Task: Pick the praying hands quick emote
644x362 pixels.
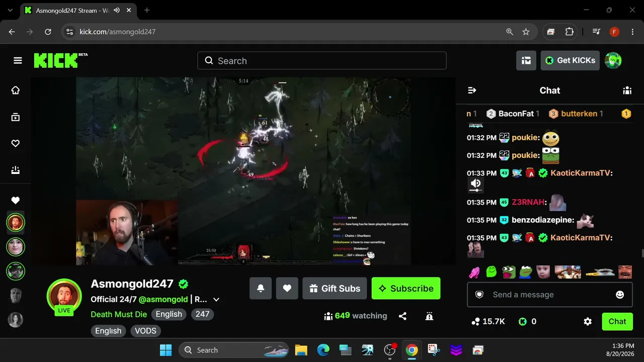Action: (x=474, y=272)
